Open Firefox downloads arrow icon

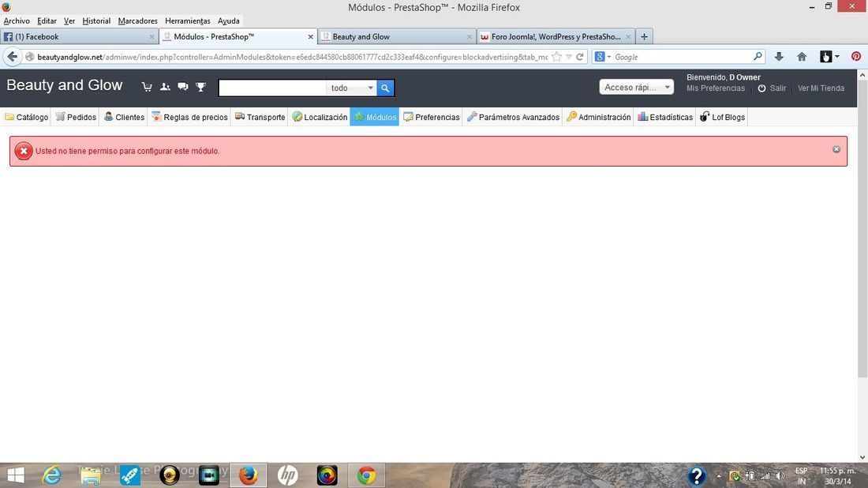coord(778,57)
